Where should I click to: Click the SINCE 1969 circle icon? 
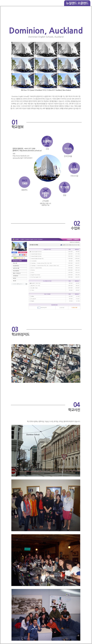(x=24, y=182)
